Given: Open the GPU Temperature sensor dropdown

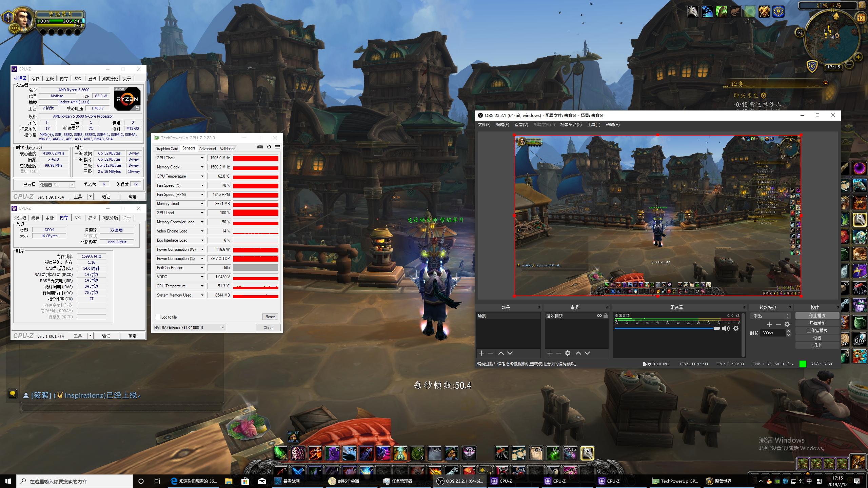Looking at the screenshot, I should [x=202, y=176].
